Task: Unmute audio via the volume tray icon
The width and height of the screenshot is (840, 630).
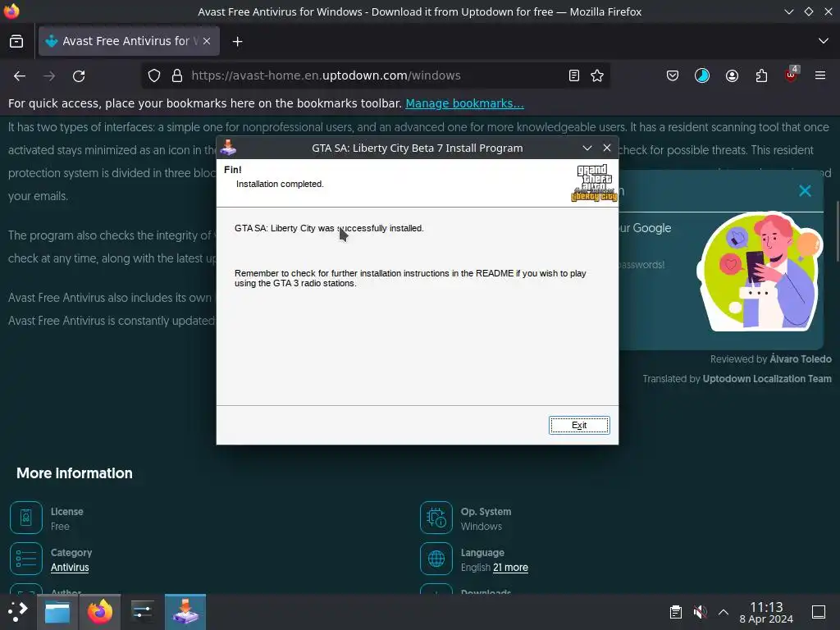Action: pos(700,612)
